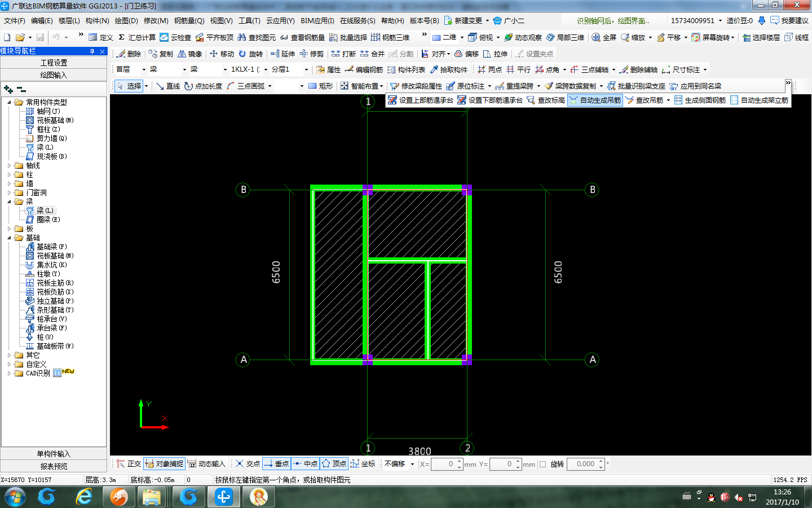812x508 pixels.
Task: Select the 直线 line drawing tool
Action: tap(167, 86)
